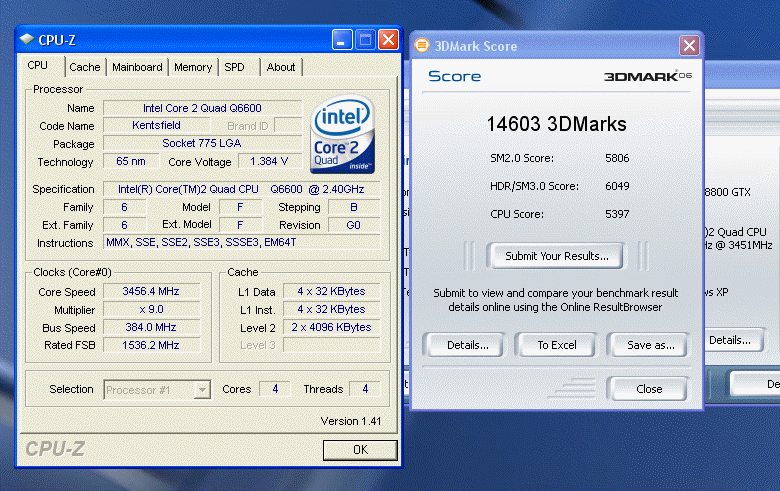Select the About tab
Viewport: 780px width, 491px height.
click(281, 67)
